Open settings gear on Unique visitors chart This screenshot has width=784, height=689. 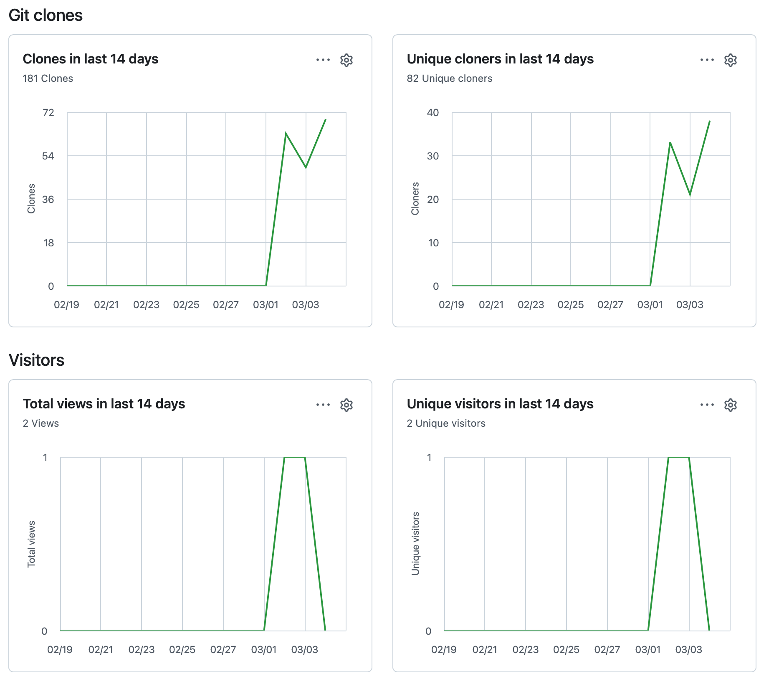pyautogui.click(x=731, y=405)
